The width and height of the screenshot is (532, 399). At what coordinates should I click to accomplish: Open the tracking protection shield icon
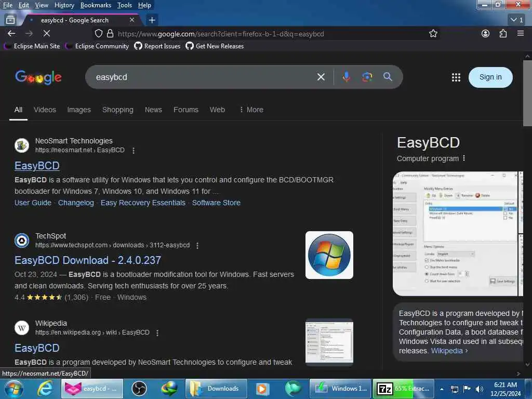pos(98,34)
